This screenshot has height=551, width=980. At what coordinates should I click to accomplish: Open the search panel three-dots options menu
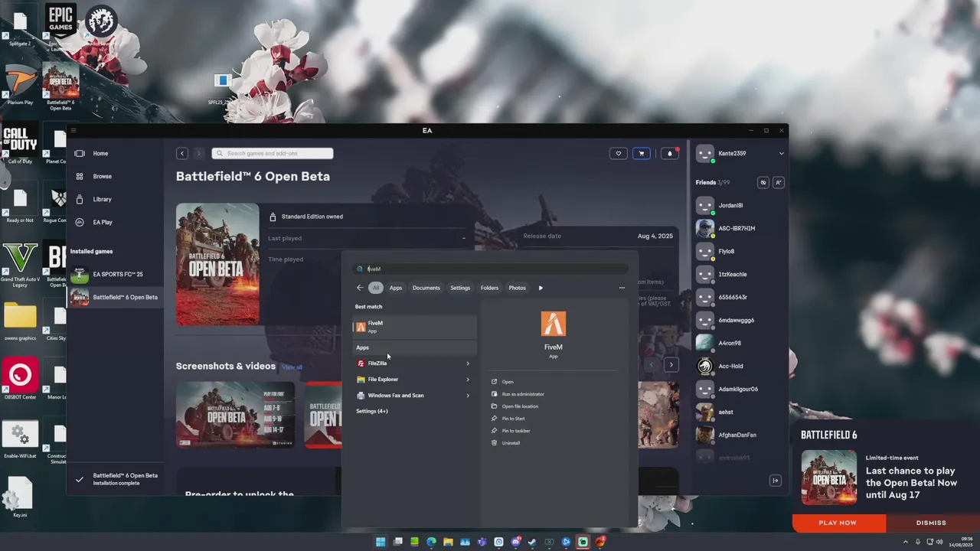(622, 288)
